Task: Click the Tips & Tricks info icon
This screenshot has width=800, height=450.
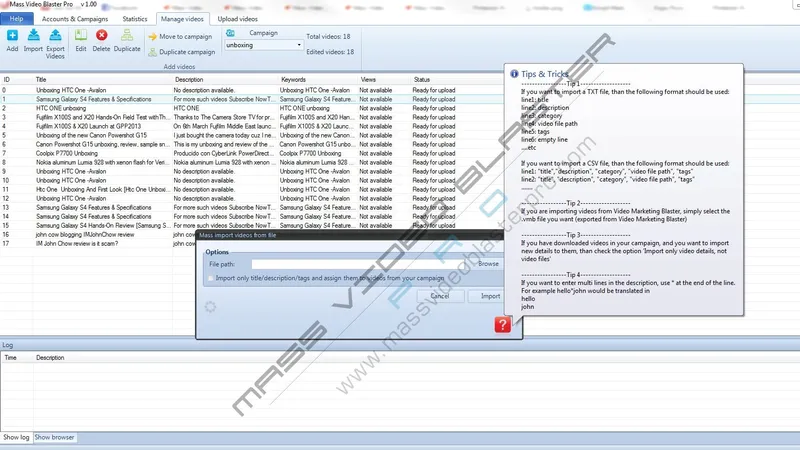Action: [x=514, y=74]
